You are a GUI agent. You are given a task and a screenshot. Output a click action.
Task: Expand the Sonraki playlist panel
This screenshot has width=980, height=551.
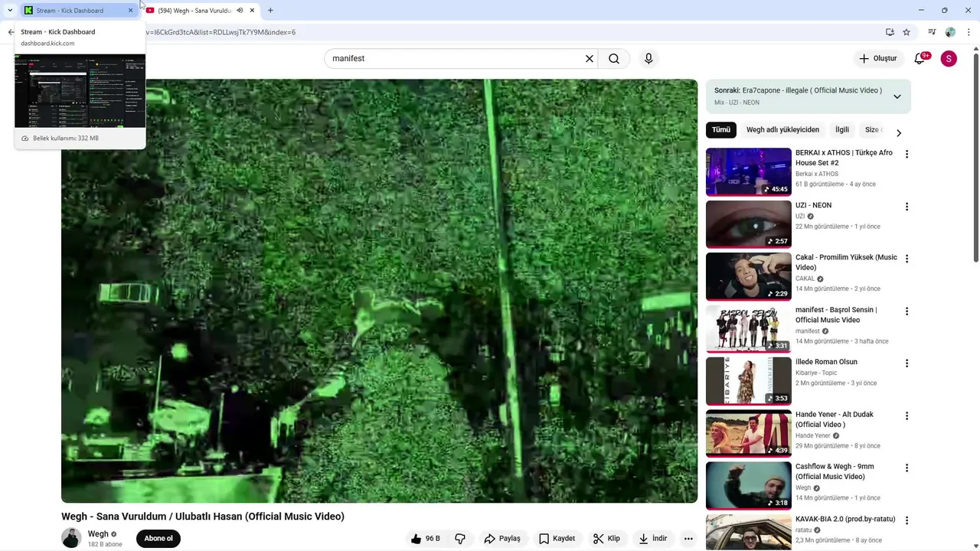[x=897, y=96]
